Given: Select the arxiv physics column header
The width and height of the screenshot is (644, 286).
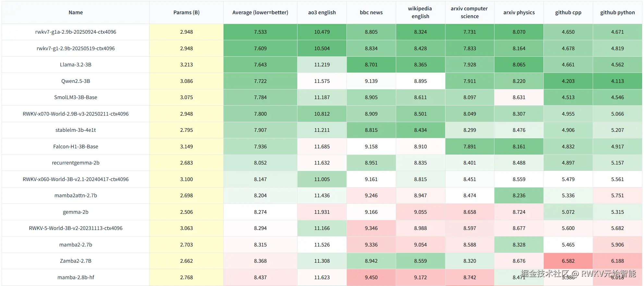Looking at the screenshot, I should [x=519, y=13].
